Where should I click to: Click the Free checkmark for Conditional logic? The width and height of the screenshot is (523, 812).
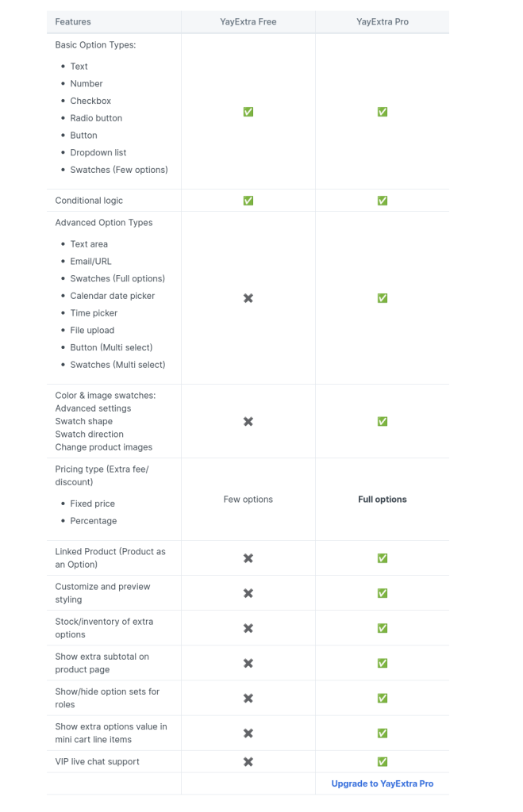click(x=248, y=201)
